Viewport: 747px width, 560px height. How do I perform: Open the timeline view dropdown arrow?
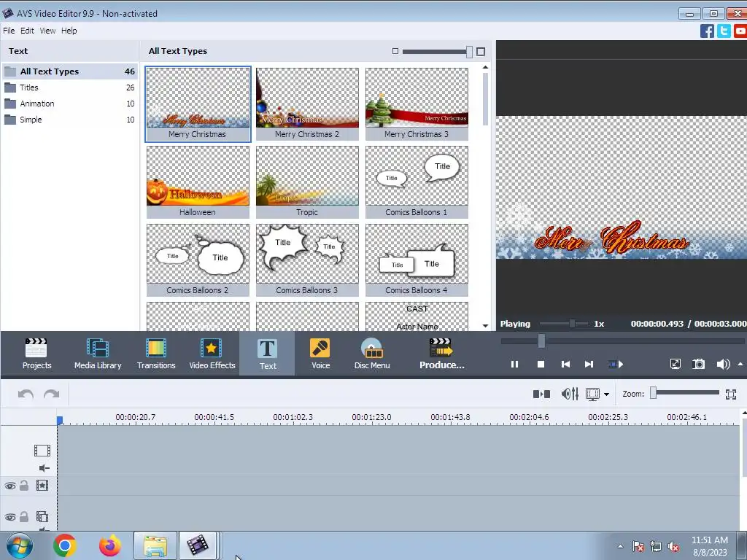[x=606, y=394]
